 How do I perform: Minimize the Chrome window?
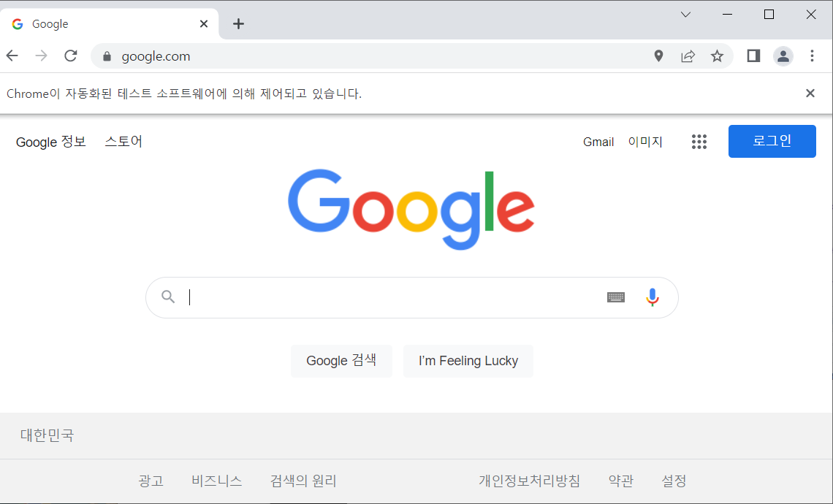727,15
